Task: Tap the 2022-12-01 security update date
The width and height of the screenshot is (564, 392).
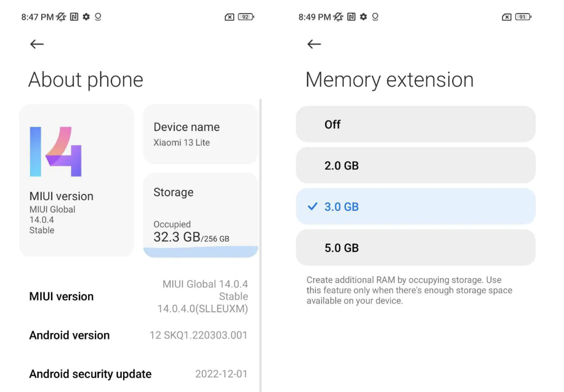Action: (x=221, y=374)
